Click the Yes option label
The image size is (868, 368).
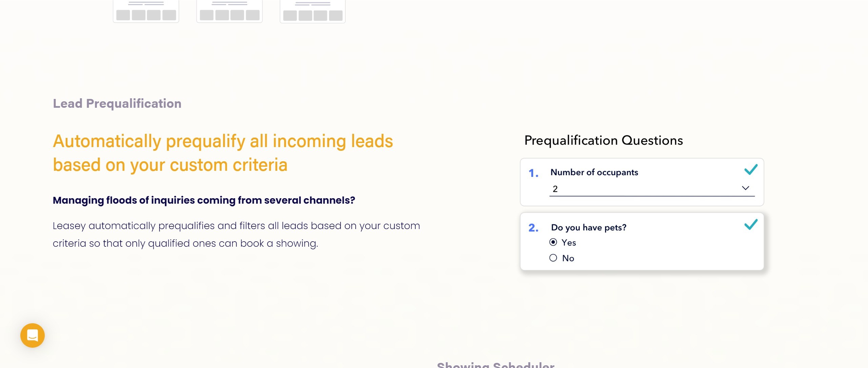569,243
